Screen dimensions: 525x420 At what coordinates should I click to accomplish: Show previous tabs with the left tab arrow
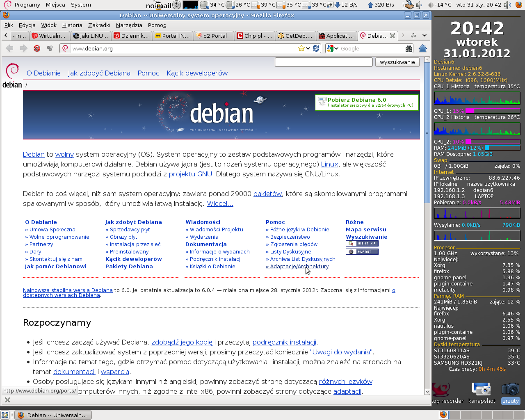(6, 36)
